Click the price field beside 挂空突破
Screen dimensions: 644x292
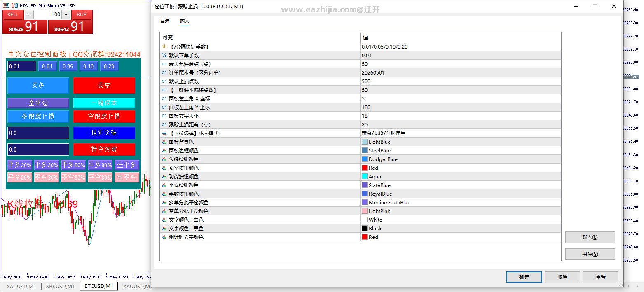tap(38, 150)
